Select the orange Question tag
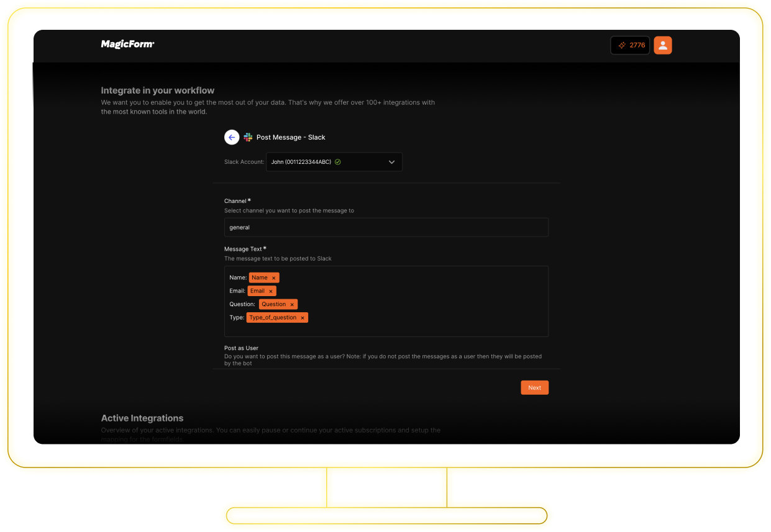 (x=278, y=304)
